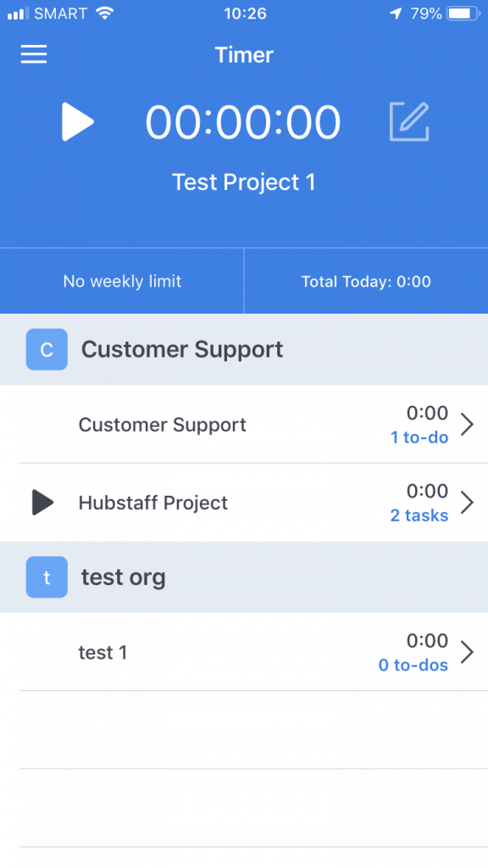
Task: Open the 1 to-do link
Action: pos(419,437)
